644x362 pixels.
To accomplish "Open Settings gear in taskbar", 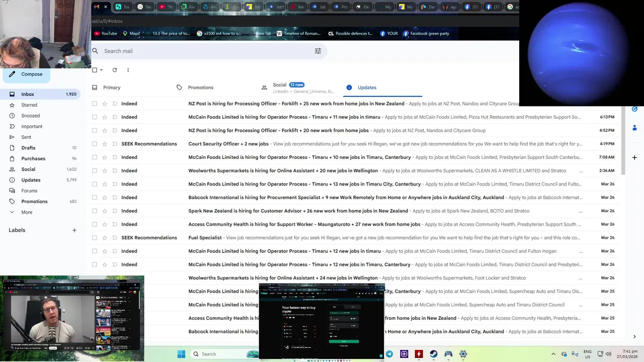I will 463,354.
